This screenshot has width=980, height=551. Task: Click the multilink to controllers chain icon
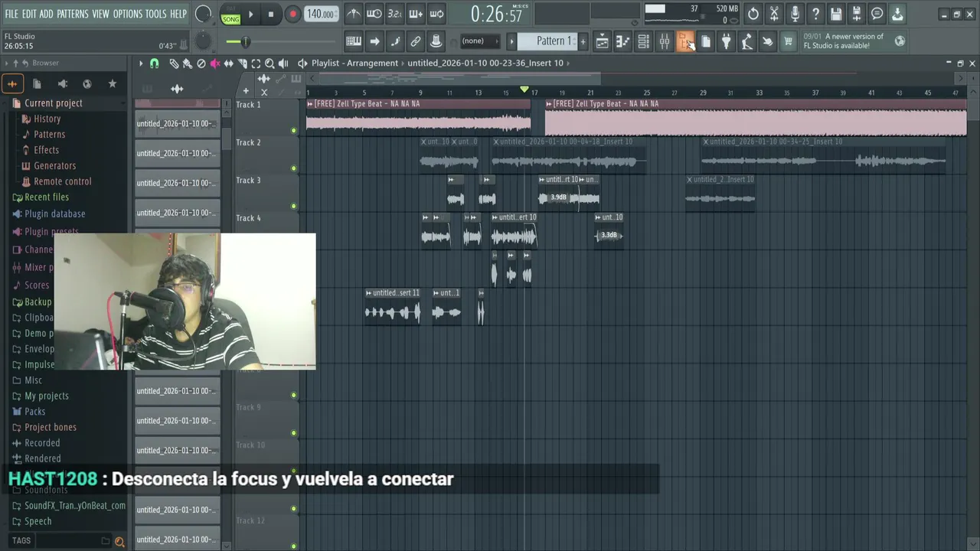coord(416,41)
